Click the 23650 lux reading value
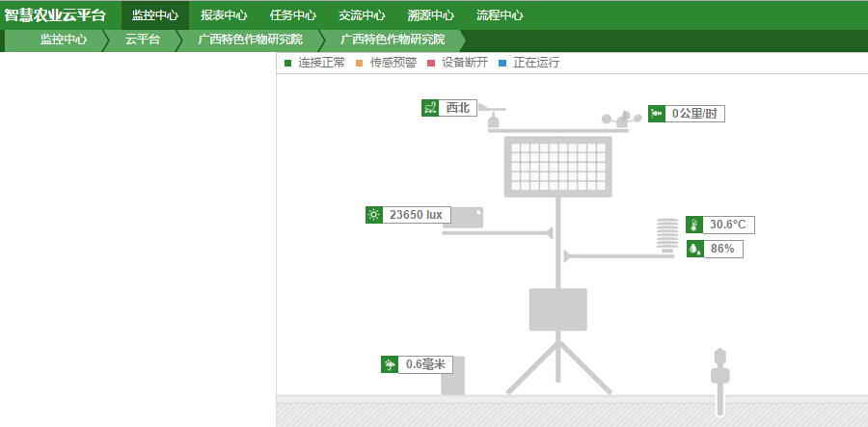 415,215
